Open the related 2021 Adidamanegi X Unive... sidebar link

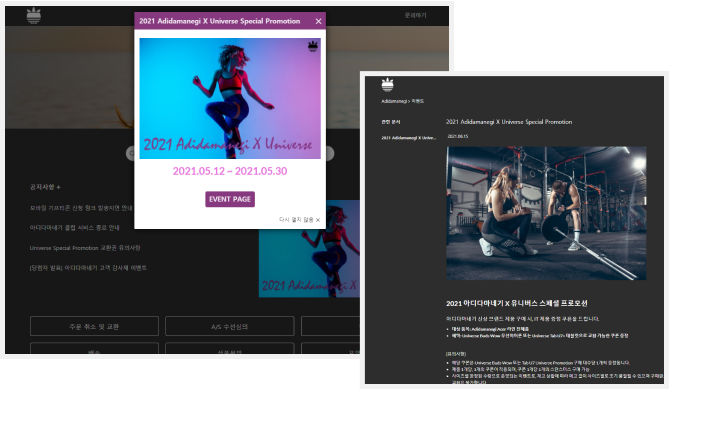409,138
